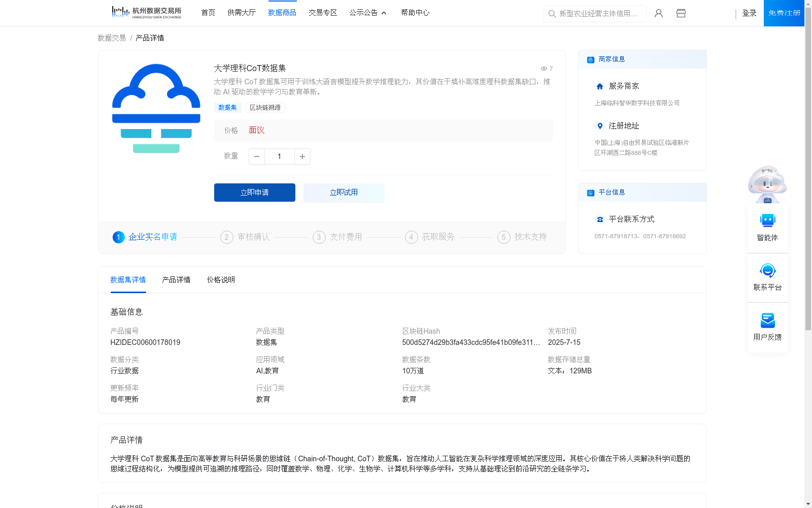This screenshot has width=812, height=508.
Task: Click the 立即试用 button
Action: coord(344,193)
